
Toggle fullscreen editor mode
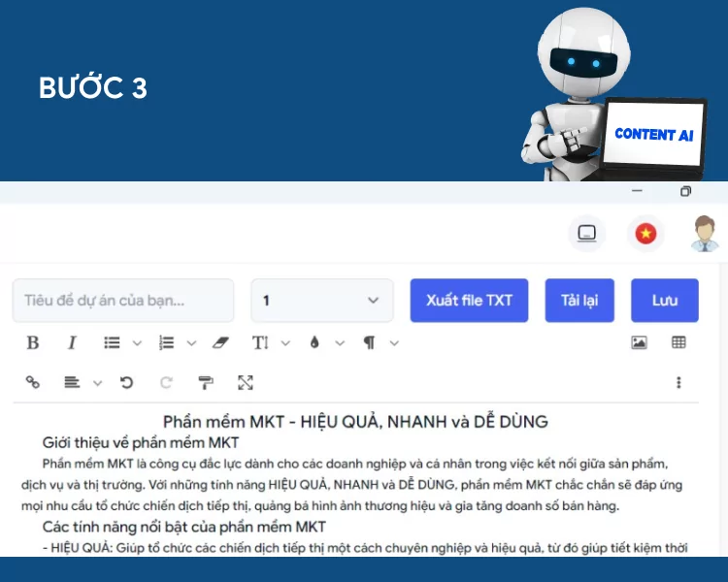point(246,382)
